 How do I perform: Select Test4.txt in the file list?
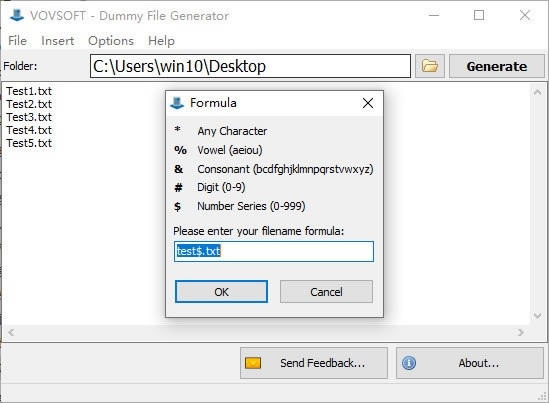click(29, 130)
